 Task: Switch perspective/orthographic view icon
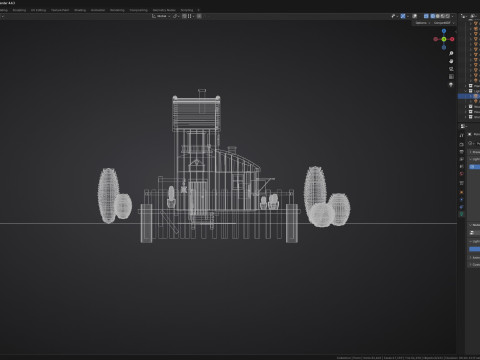(x=451, y=77)
